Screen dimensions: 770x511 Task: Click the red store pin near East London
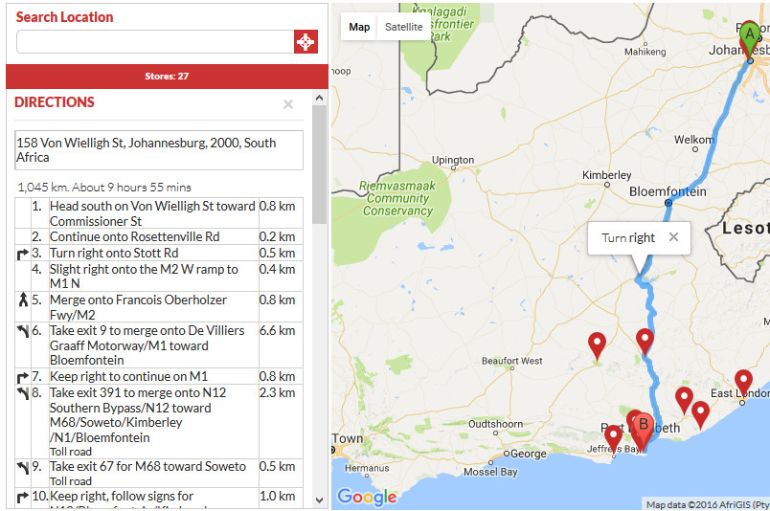tap(743, 384)
